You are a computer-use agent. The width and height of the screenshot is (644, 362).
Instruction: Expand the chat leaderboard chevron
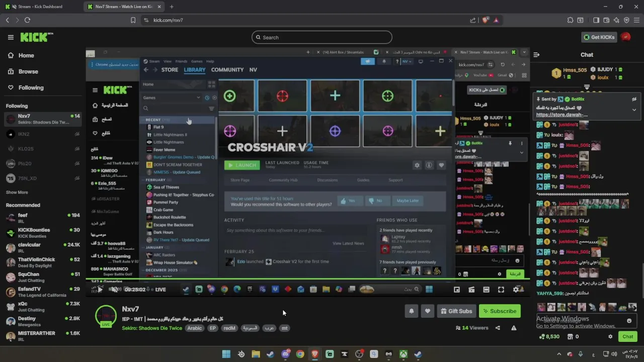[x=587, y=87]
